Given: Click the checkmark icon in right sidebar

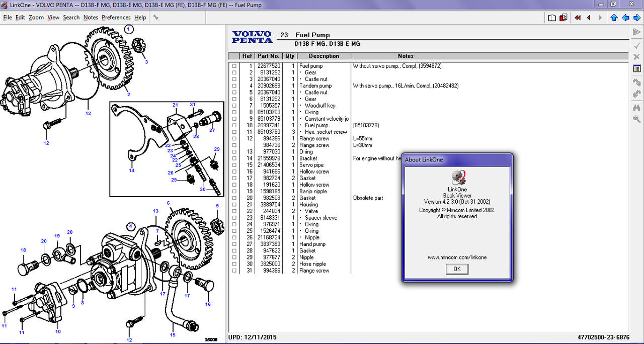Looking at the screenshot, I should [636, 45].
